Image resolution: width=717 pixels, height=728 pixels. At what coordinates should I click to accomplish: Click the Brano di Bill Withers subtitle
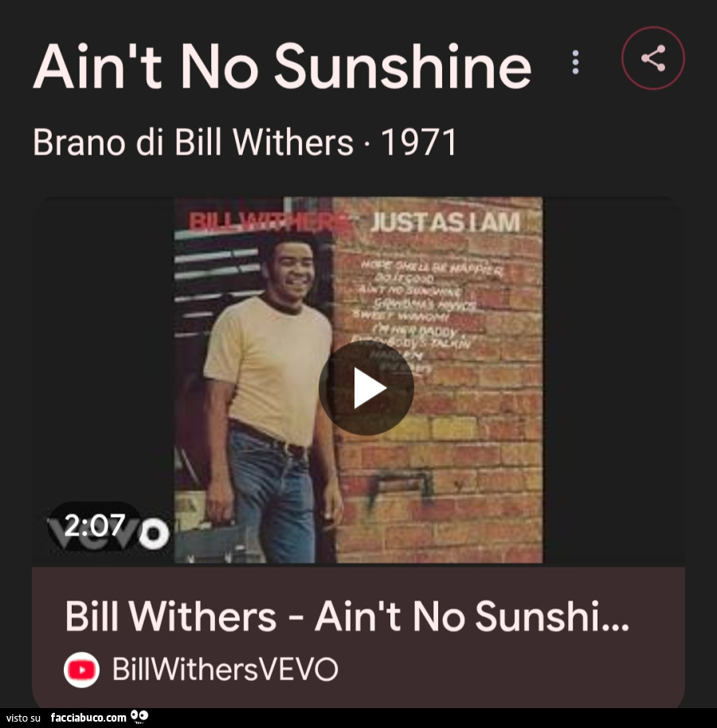point(193,142)
